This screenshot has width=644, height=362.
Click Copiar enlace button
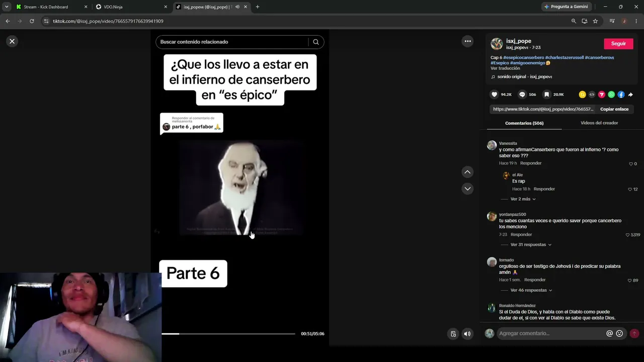[614, 109]
